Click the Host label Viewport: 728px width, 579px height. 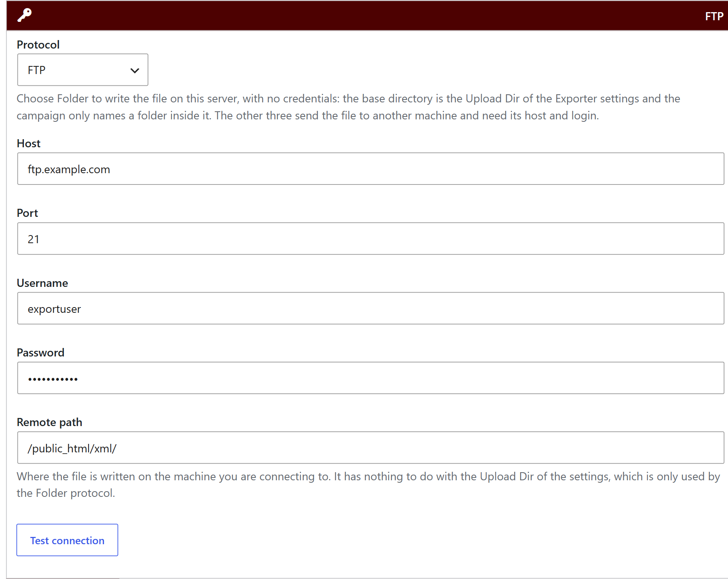click(29, 143)
